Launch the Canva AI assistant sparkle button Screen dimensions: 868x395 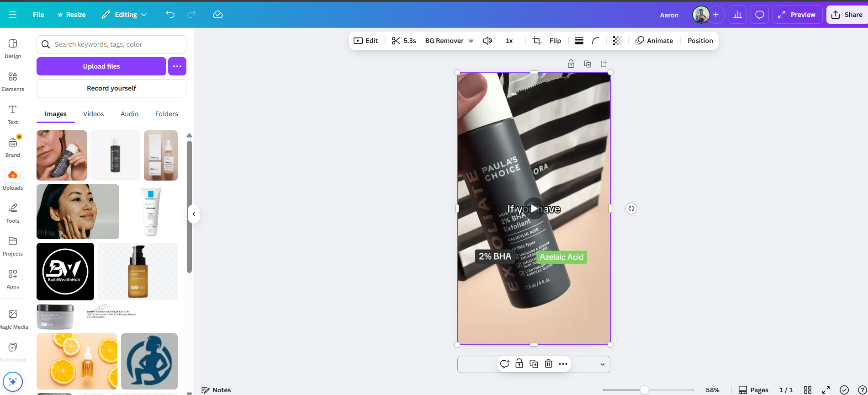[13, 382]
